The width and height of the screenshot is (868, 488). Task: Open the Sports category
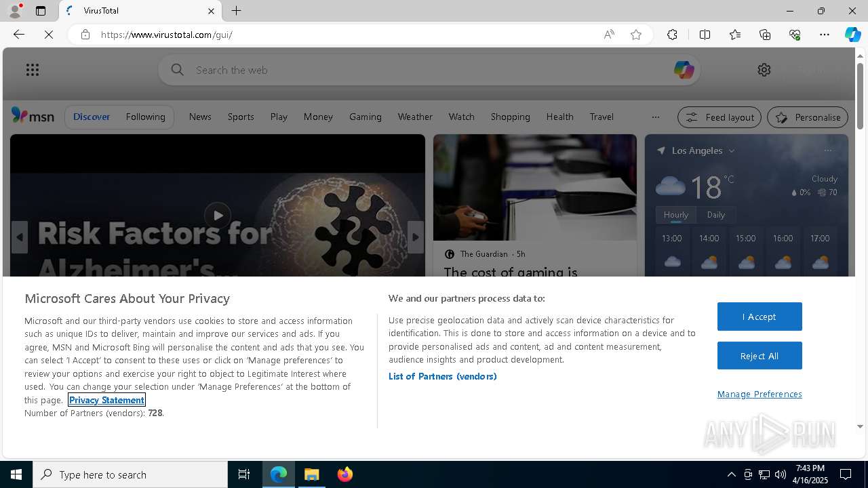pos(241,117)
